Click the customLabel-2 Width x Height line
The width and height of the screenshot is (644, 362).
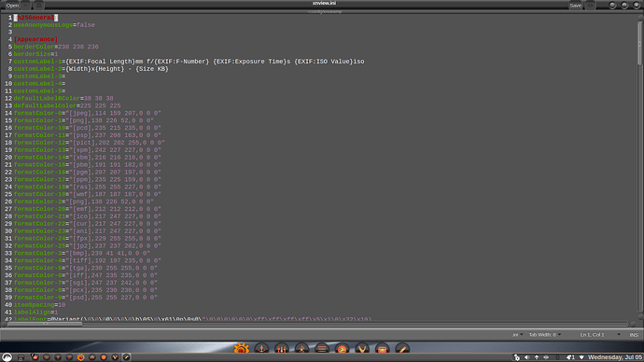(91, 69)
